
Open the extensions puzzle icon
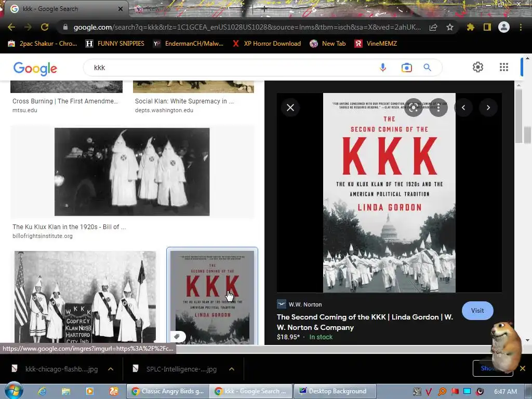pos(470,27)
